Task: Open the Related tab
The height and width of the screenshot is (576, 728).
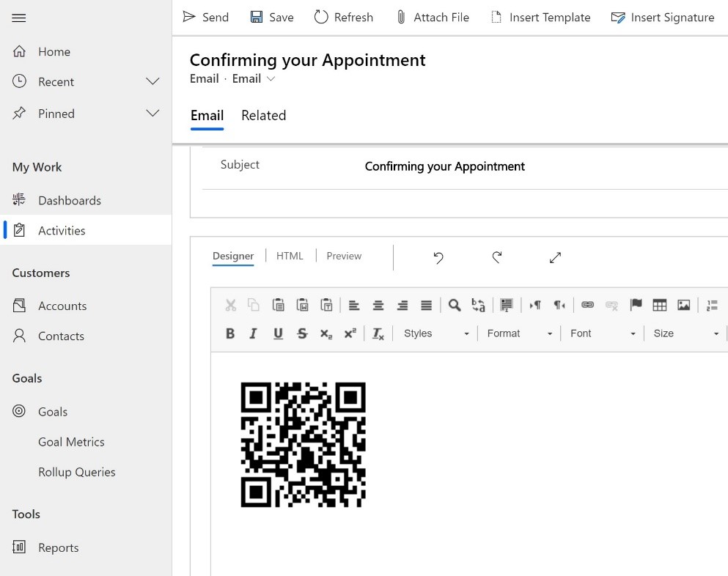Action: pos(263,115)
